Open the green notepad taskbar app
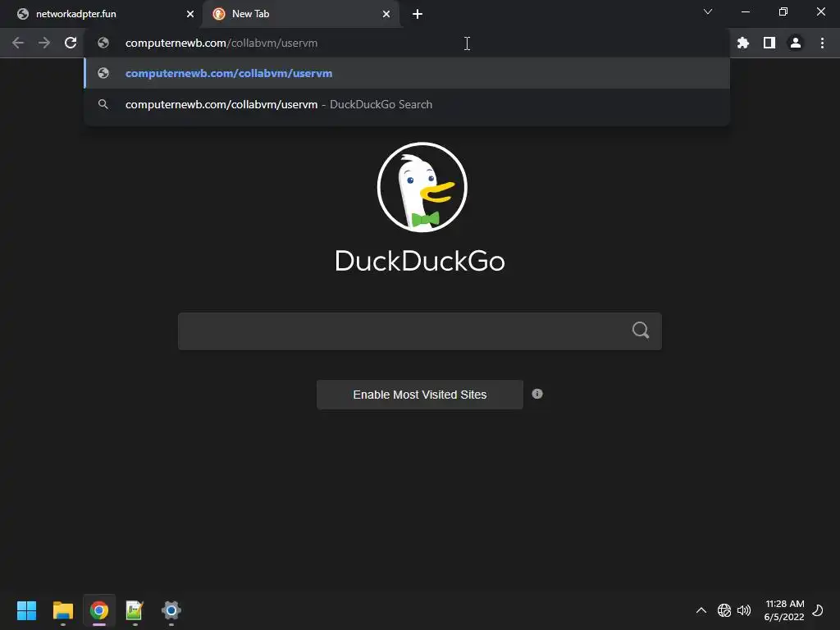Viewport: 840px width, 630px height. coord(135,610)
